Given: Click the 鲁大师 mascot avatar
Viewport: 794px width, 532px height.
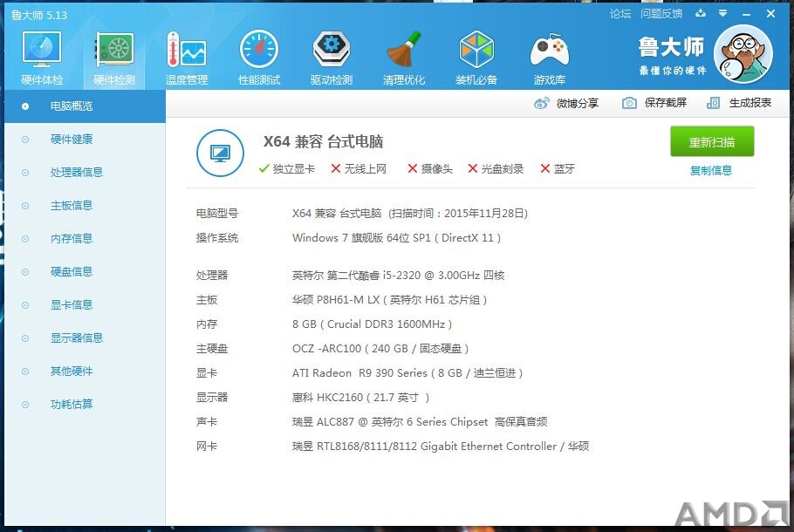Looking at the screenshot, I should pos(743,54).
